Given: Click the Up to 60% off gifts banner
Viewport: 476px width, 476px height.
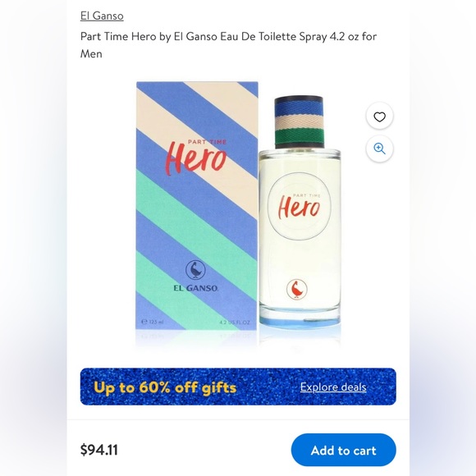Looking at the screenshot, I should point(238,387).
